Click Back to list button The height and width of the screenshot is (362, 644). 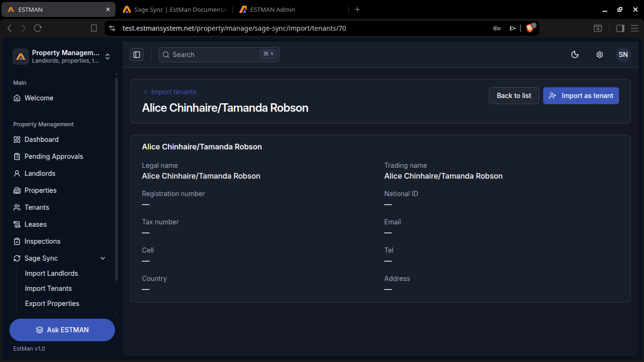pos(514,96)
